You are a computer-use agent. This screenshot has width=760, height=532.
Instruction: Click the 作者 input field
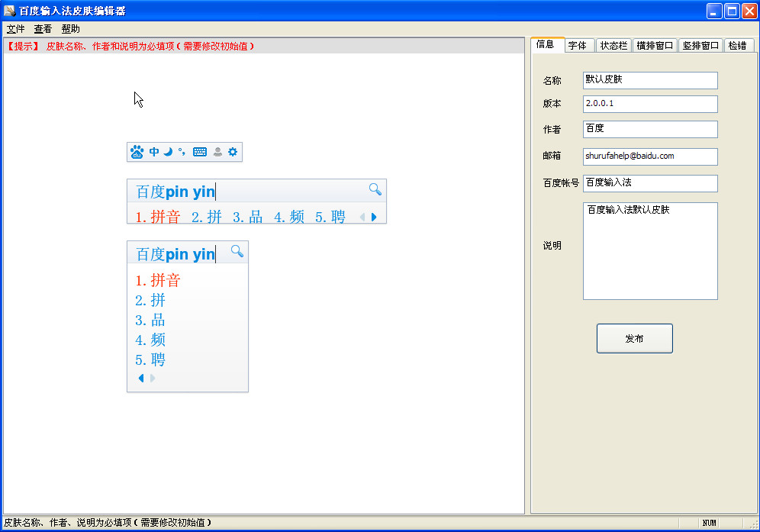click(650, 129)
